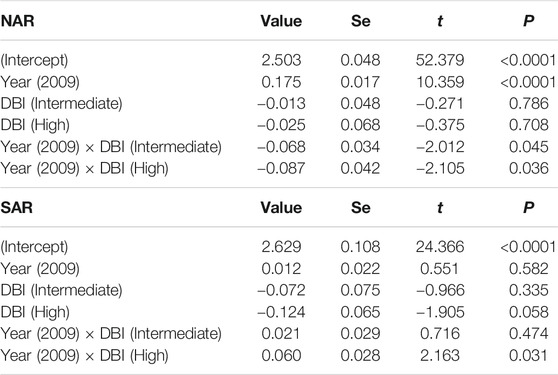Select SAR intercept t value 24.366
This screenshot has width=558, height=375.
pos(440,247)
